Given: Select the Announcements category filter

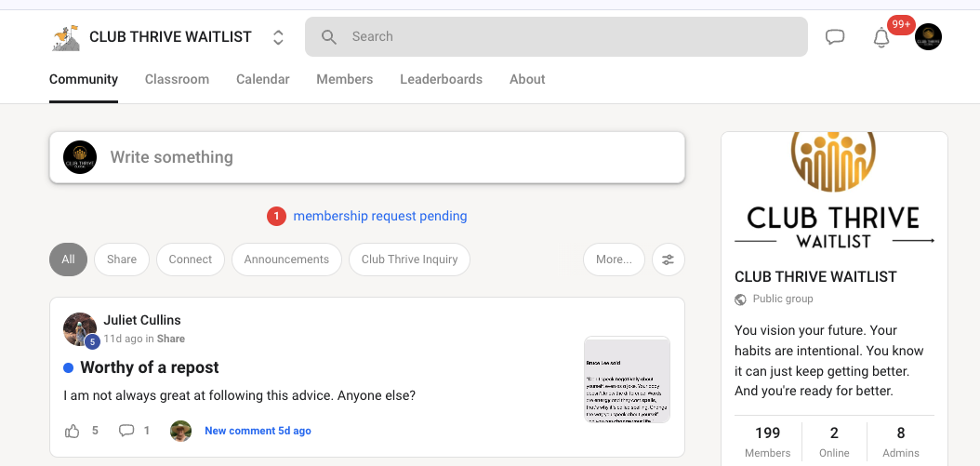Looking at the screenshot, I should (286, 260).
